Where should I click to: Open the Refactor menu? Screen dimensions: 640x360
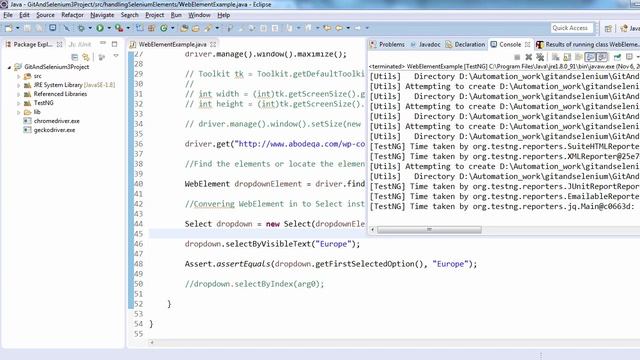(72, 15)
